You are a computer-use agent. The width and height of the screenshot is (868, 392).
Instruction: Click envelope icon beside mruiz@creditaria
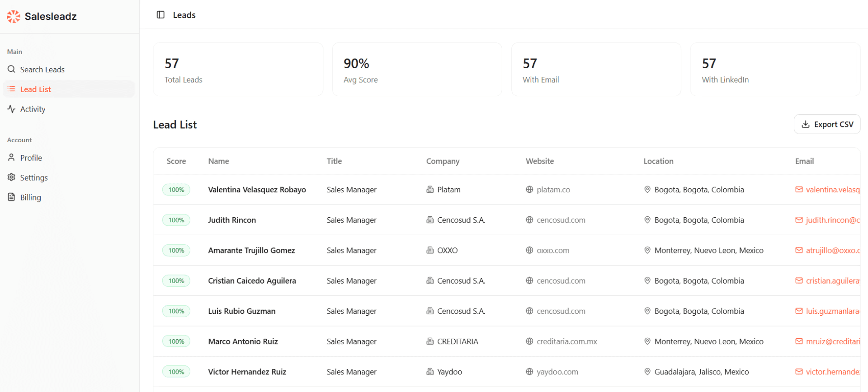coord(799,341)
